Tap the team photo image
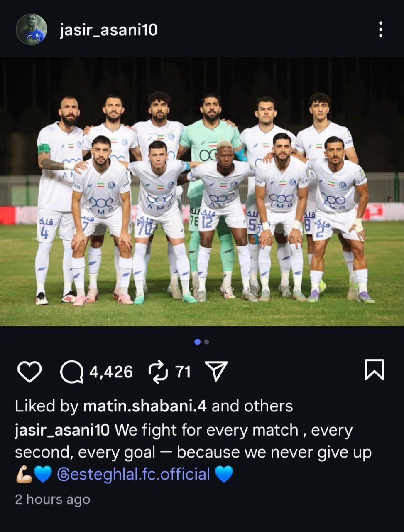404x532 pixels. pyautogui.click(x=202, y=192)
